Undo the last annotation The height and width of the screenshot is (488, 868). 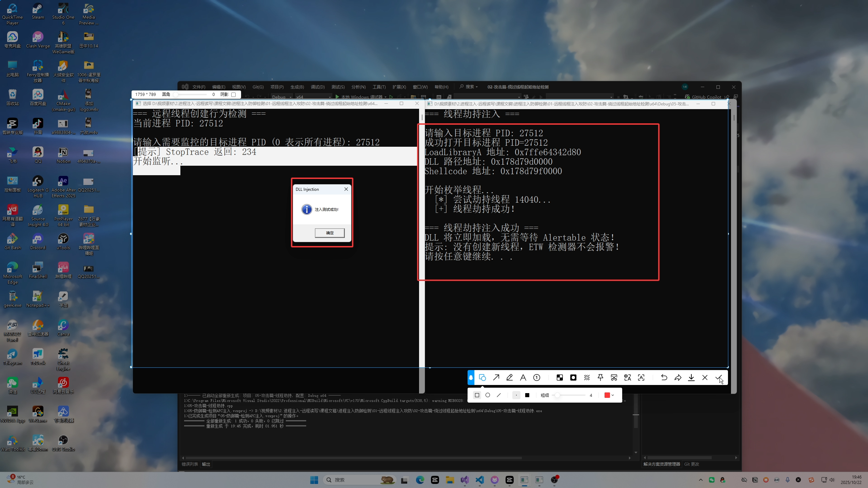(664, 378)
